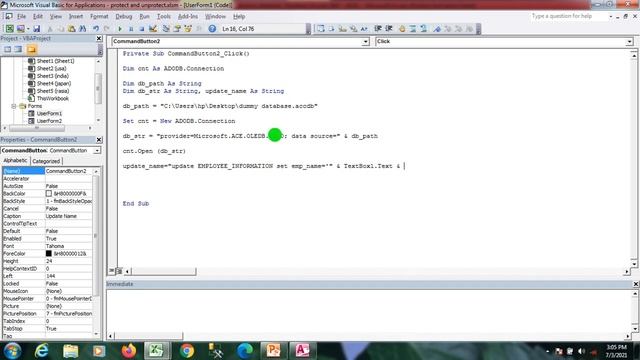Screen dimensions: 640x360
Task: Save the VBA project
Action: point(37,29)
